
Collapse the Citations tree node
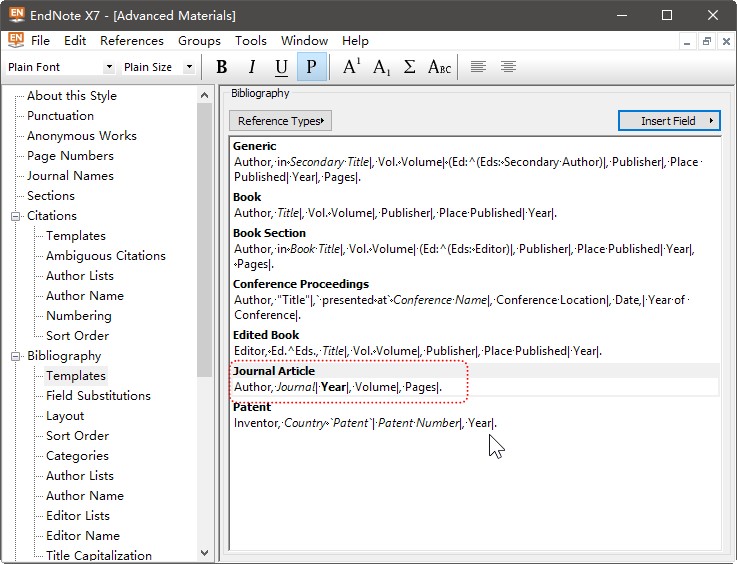coord(16,216)
